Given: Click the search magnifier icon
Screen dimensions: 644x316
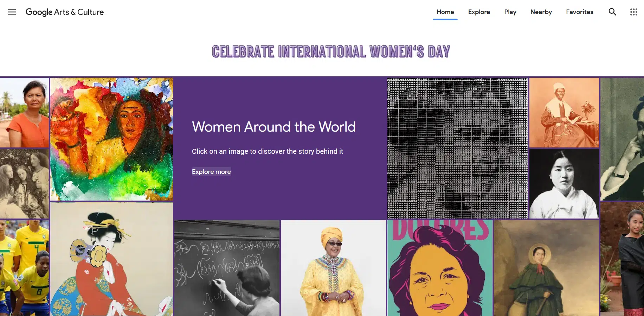Looking at the screenshot, I should coord(612,12).
